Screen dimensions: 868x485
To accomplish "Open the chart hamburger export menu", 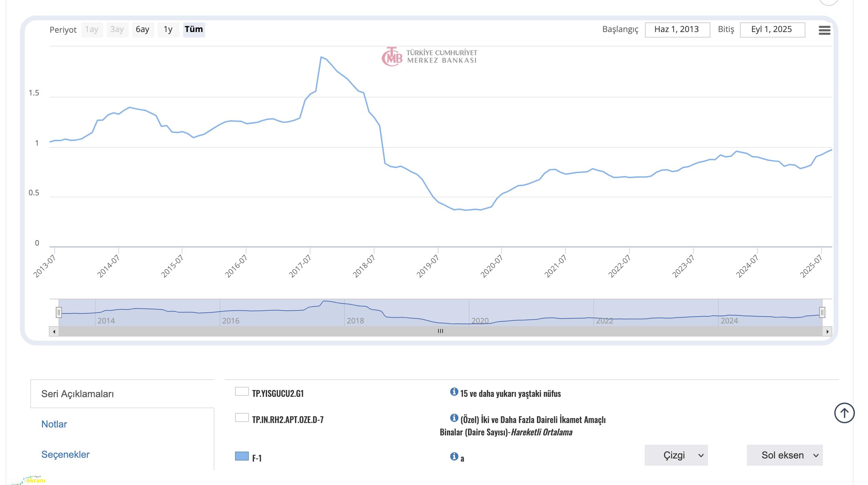I will click(x=824, y=30).
